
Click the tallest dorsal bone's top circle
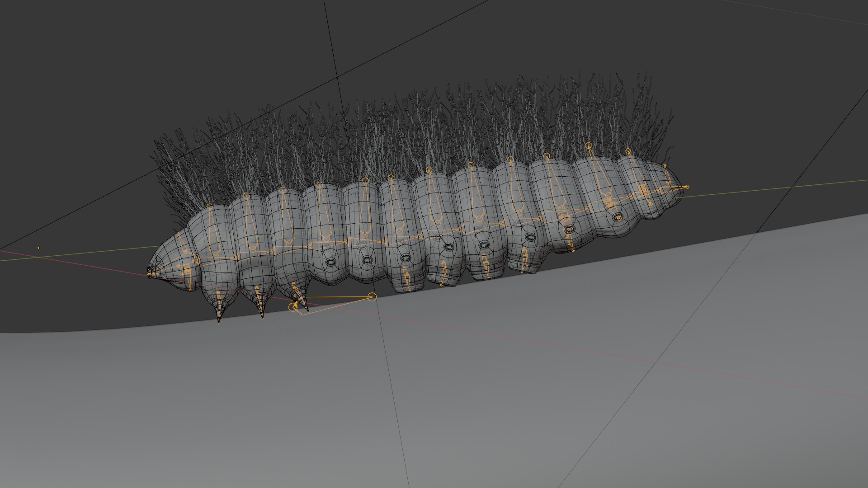[x=588, y=145]
